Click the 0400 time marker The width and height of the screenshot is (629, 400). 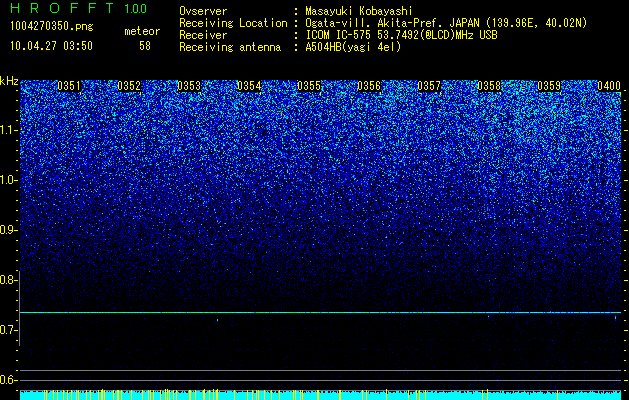pyautogui.click(x=609, y=86)
